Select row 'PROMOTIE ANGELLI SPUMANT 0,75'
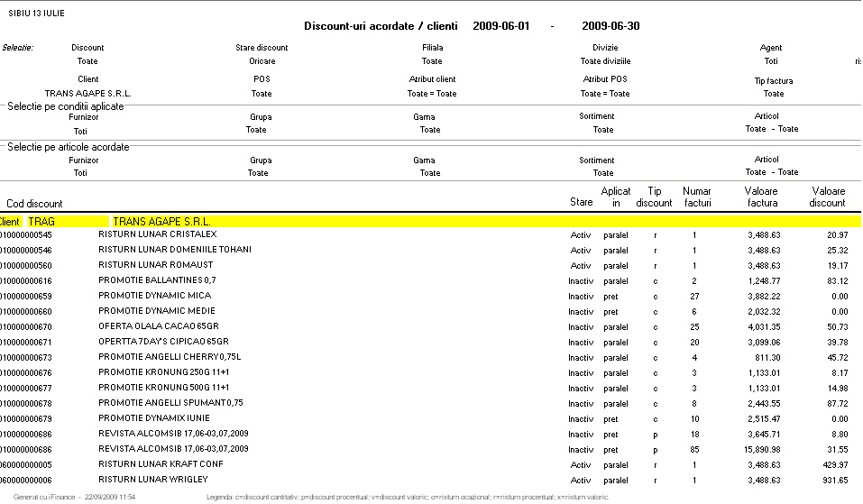The width and height of the screenshot is (863, 504). click(430, 404)
